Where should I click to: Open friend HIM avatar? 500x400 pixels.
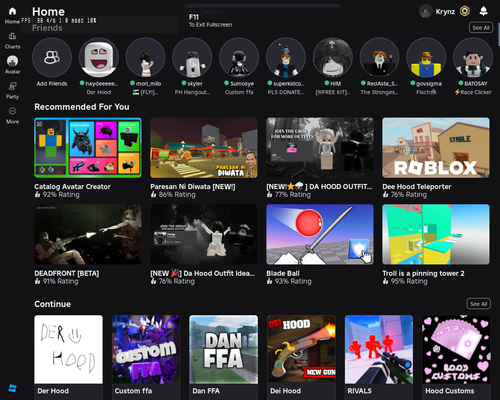click(332, 57)
